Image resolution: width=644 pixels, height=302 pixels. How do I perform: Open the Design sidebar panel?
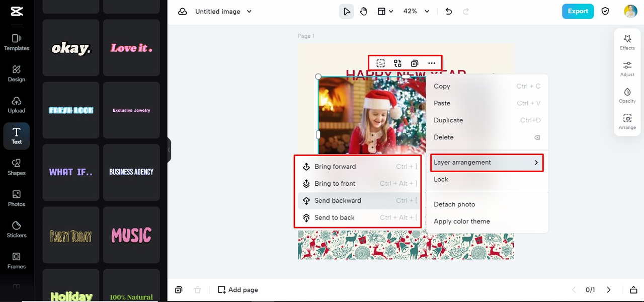click(17, 73)
